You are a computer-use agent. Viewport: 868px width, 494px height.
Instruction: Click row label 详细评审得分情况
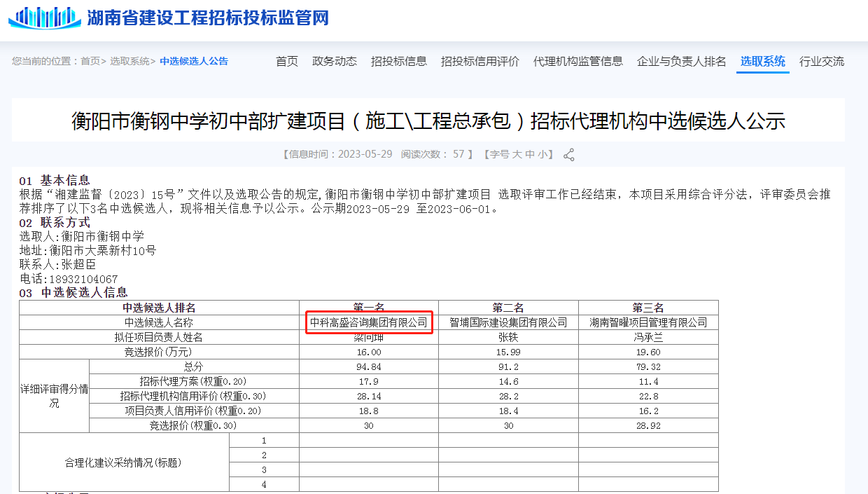point(54,396)
